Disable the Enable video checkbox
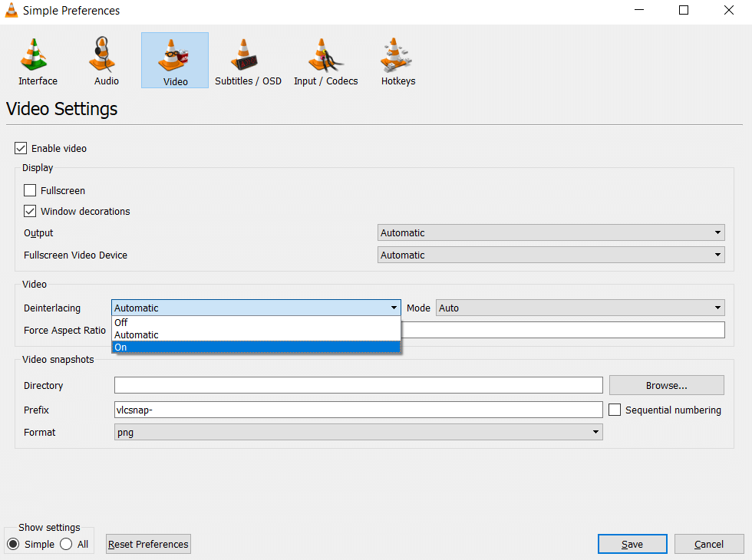Viewport: 752px width, 560px height. pyautogui.click(x=21, y=148)
